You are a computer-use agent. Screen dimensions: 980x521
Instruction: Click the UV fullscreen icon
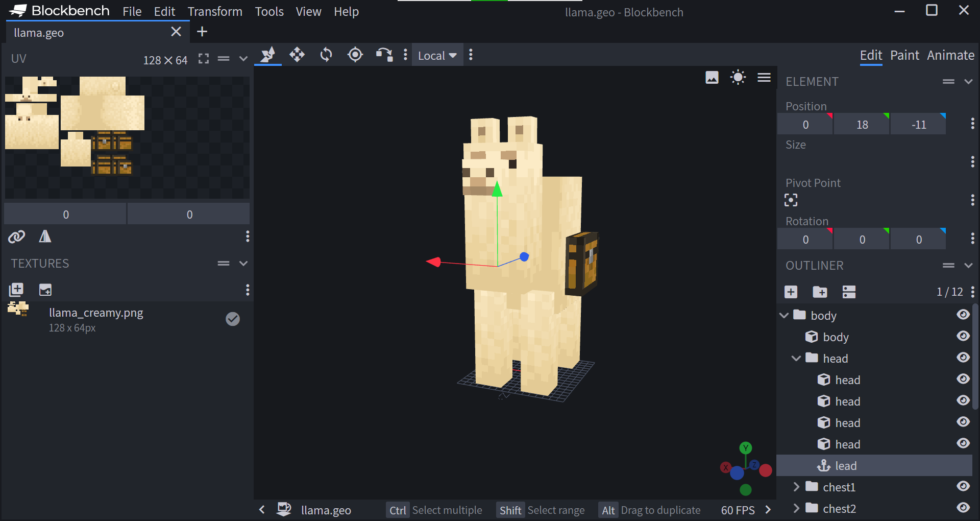pyautogui.click(x=204, y=59)
